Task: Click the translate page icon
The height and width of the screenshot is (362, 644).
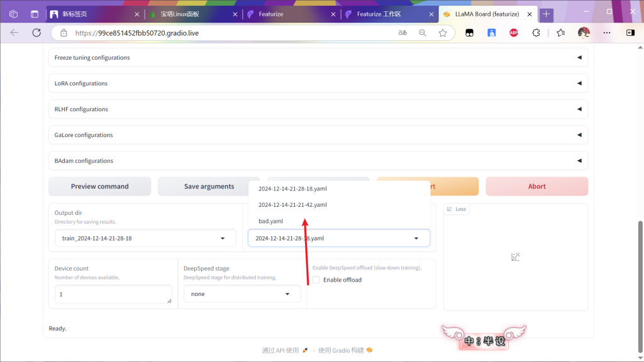Action: tap(402, 33)
